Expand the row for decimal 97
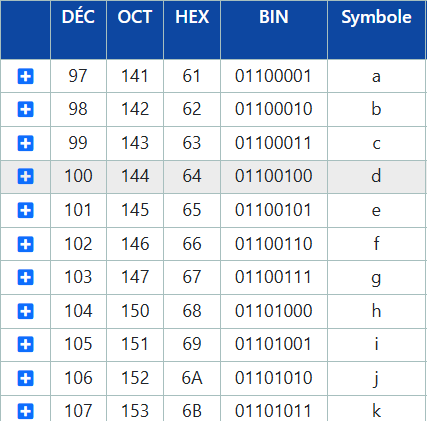Image resolution: width=427 pixels, height=421 pixels. pos(25,76)
